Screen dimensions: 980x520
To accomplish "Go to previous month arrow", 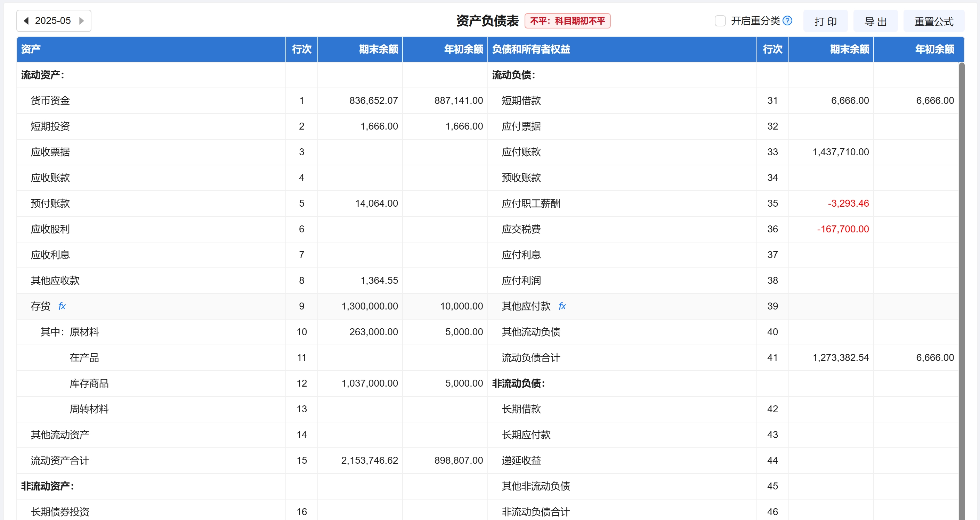I will pos(26,20).
